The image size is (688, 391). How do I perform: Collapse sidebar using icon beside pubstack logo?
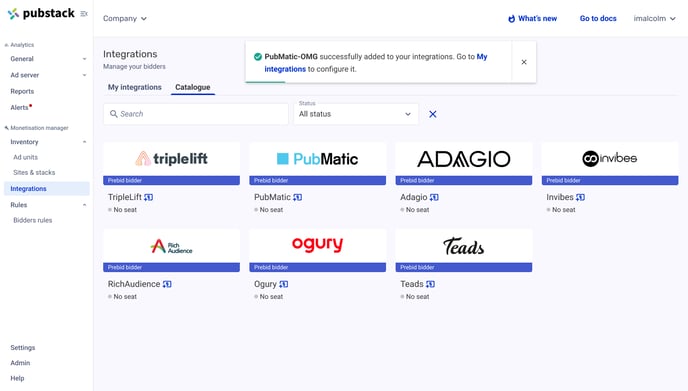(84, 14)
